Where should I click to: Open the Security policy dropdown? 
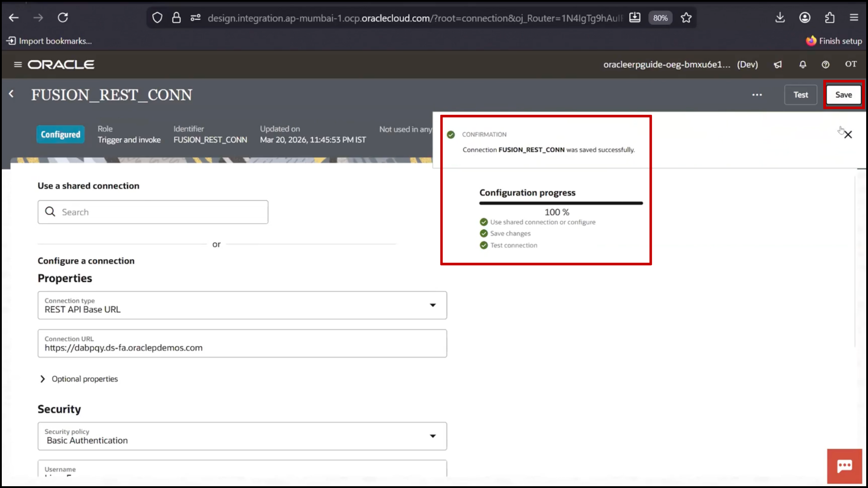click(x=242, y=436)
